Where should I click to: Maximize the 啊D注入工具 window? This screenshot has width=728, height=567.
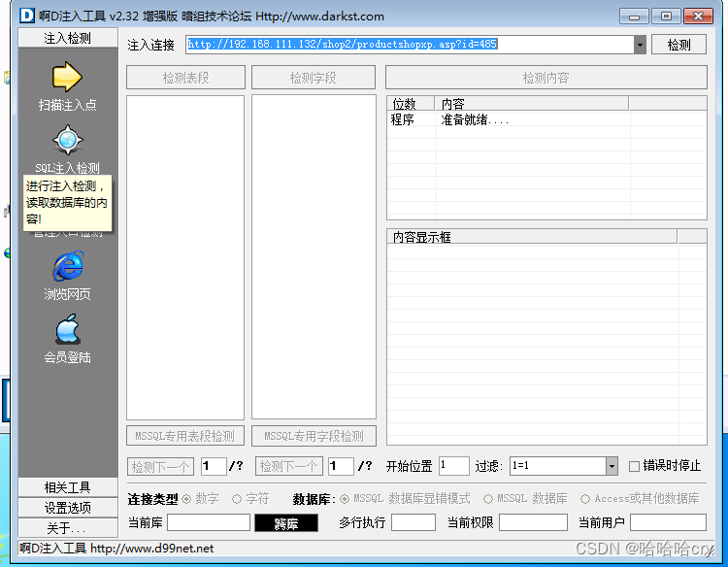(x=666, y=17)
